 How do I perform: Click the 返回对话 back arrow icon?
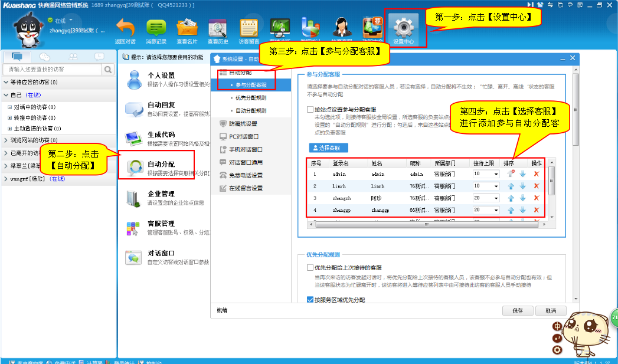(125, 28)
